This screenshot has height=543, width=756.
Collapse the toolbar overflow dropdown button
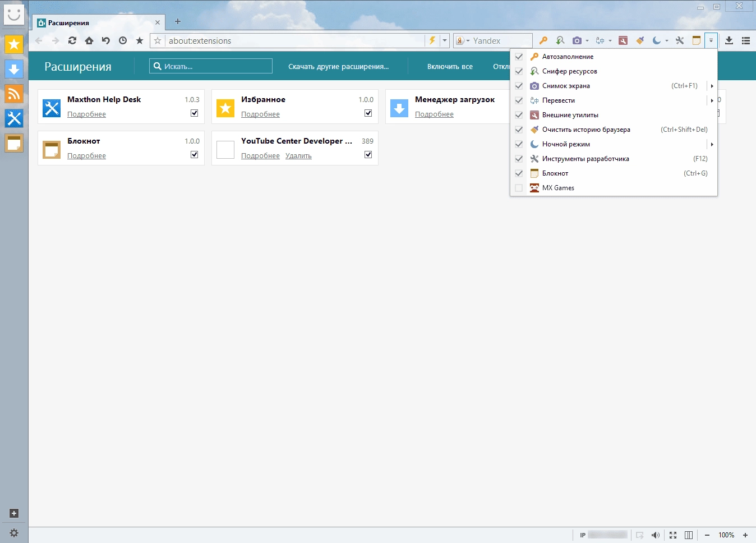[711, 40]
